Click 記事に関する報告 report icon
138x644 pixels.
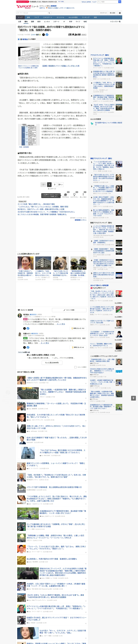(23, 197)
